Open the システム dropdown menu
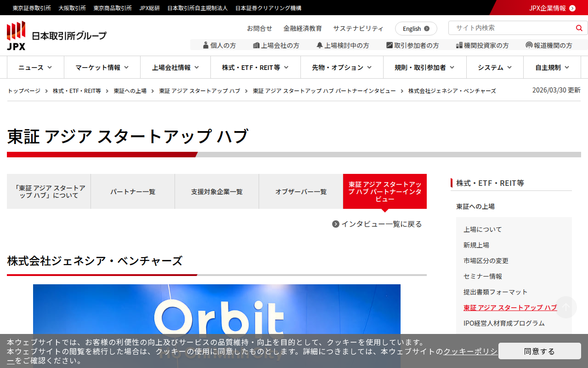Image resolution: width=588 pixels, height=368 pixels. 495,67
